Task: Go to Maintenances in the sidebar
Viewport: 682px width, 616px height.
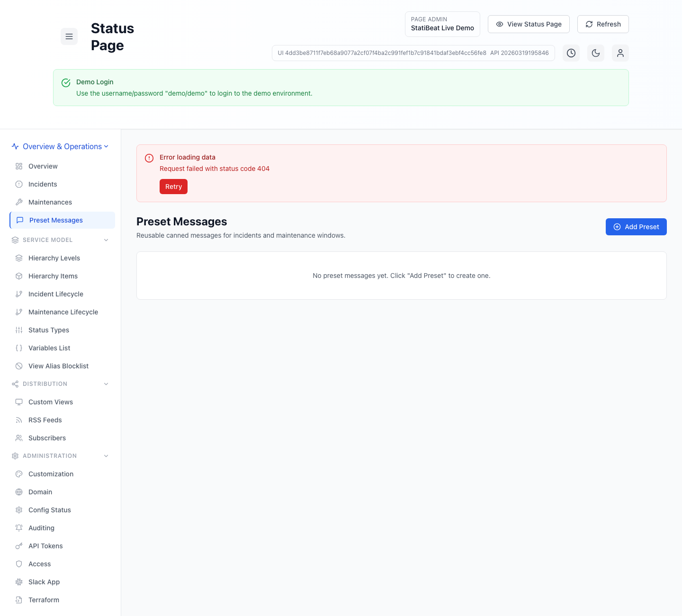Action: (x=50, y=202)
